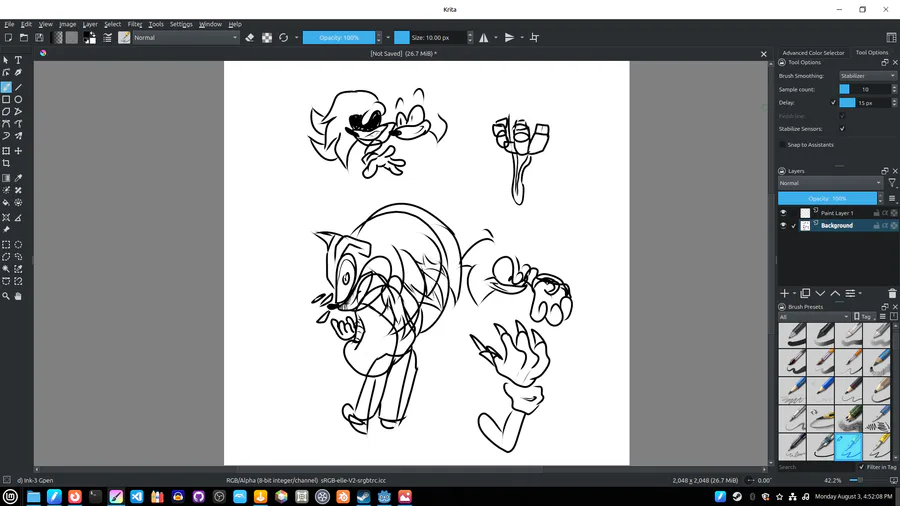This screenshot has height=506, width=900.
Task: Select the Ellipse shape tool
Action: coord(18,99)
